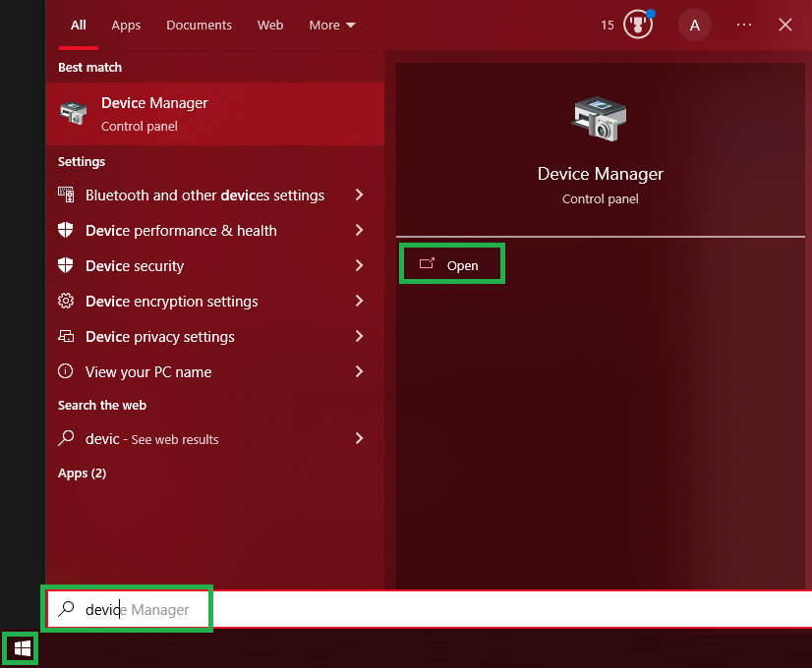This screenshot has width=812, height=668.
Task: Expand Bluetooth and other devices settings chevron
Action: (359, 195)
